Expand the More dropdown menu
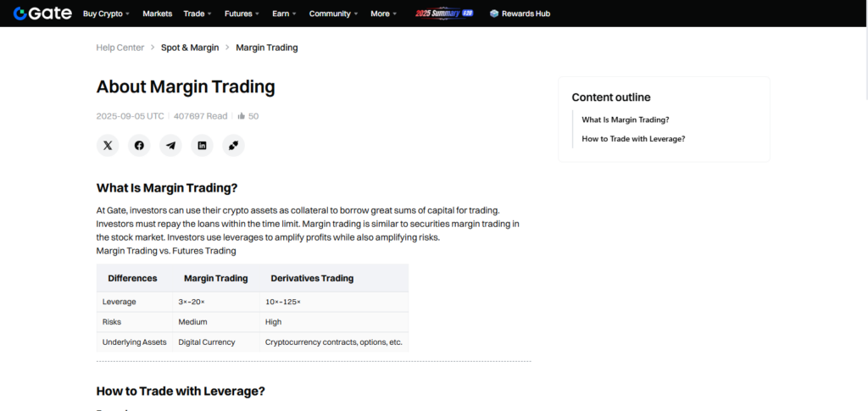The width and height of the screenshot is (868, 411). pos(384,14)
